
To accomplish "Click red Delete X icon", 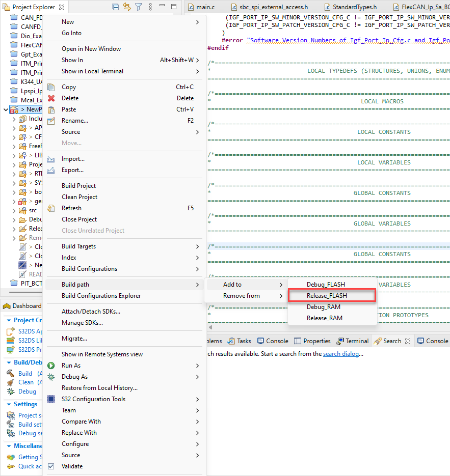I will pyautogui.click(x=51, y=98).
